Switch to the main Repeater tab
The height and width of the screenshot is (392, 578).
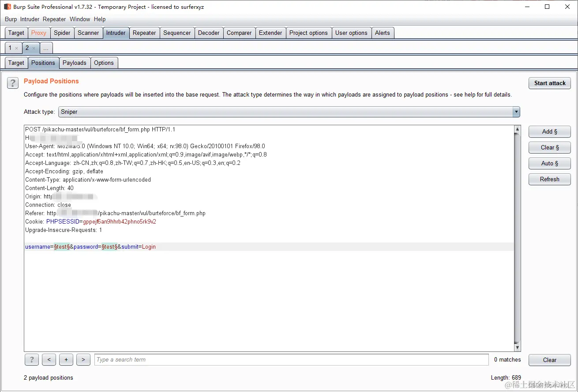(144, 33)
